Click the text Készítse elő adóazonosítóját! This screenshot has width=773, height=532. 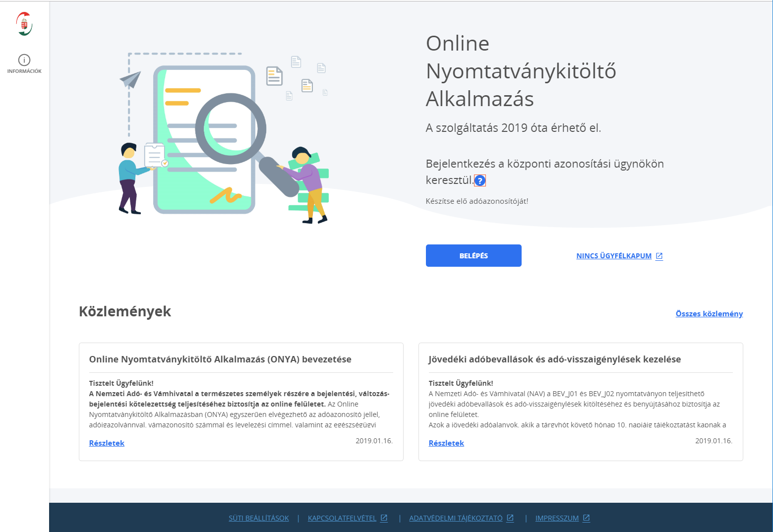(477, 201)
